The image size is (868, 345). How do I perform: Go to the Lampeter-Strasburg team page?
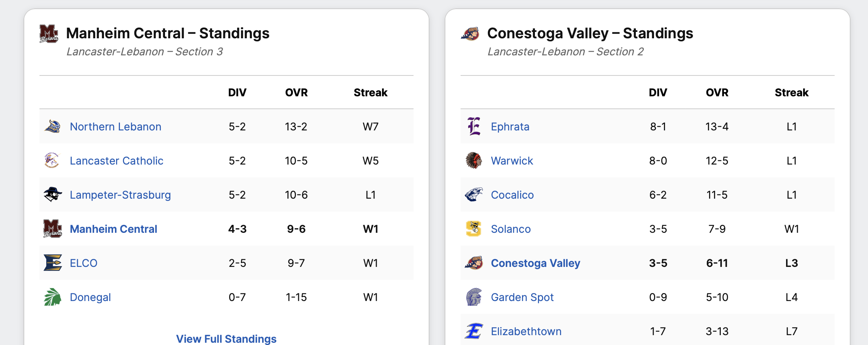point(120,195)
